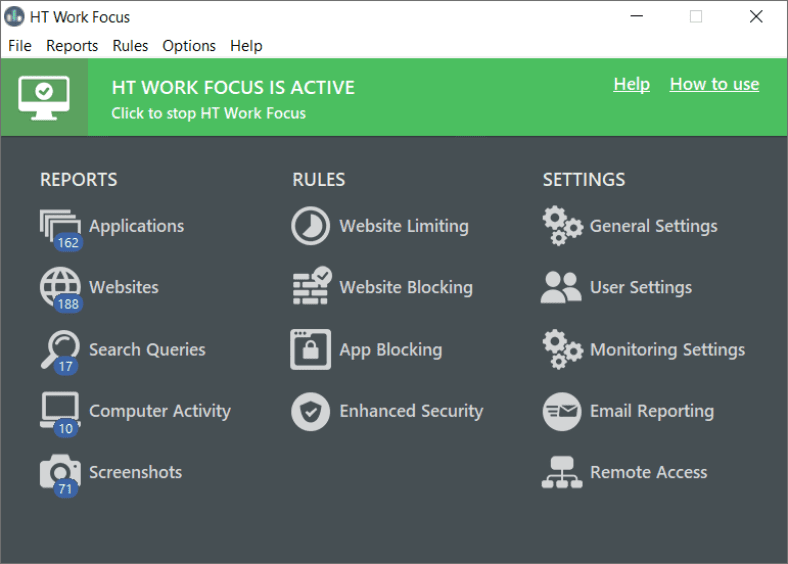Open the Reports menu
This screenshot has width=788, height=564.
[72, 46]
